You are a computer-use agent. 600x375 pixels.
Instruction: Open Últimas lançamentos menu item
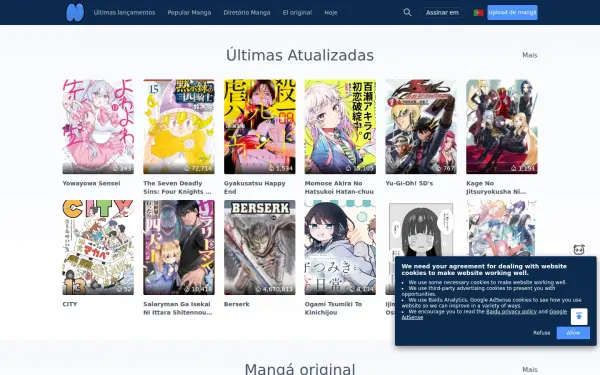(124, 13)
